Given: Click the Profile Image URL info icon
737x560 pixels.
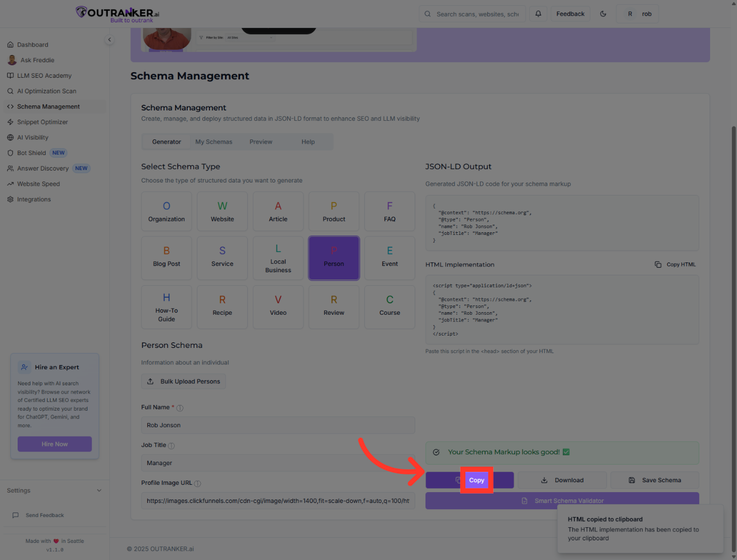Looking at the screenshot, I should [197, 484].
